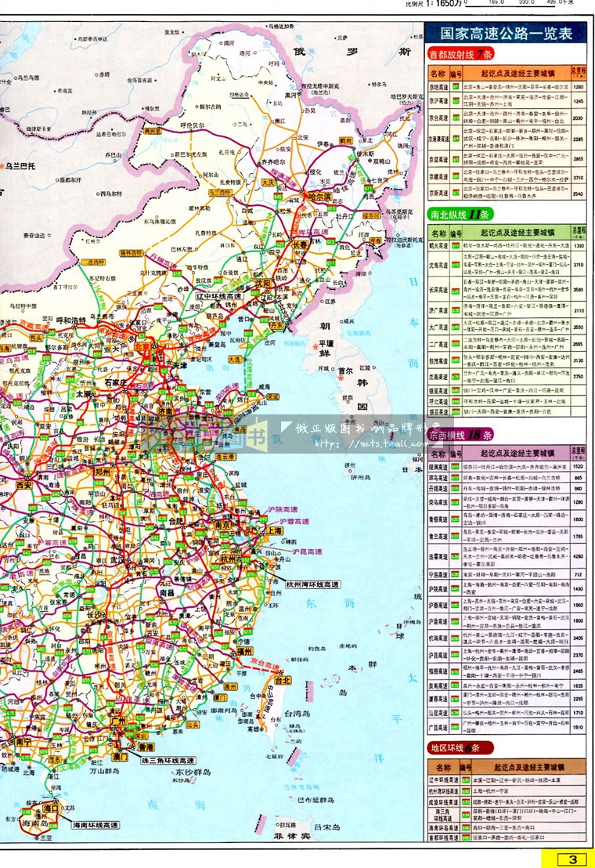The height and width of the screenshot is (868, 595).
Task: Click the 包茂高速 row name in table
Action: click(x=438, y=361)
